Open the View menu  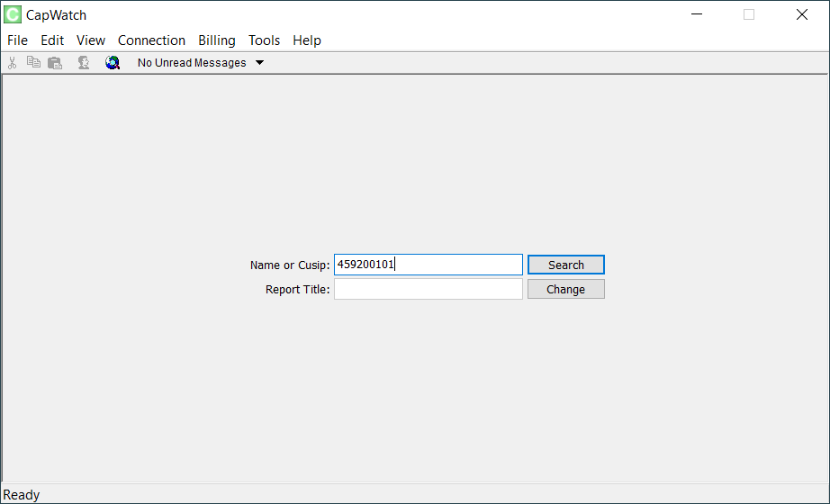(91, 40)
